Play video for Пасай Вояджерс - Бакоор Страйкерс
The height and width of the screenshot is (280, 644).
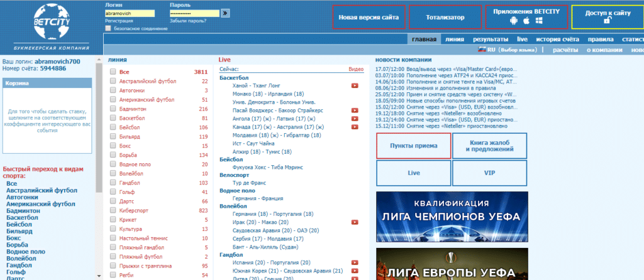coord(355,110)
